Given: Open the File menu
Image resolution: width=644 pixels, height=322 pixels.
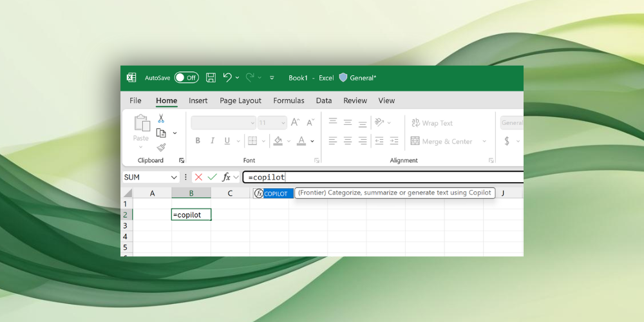Looking at the screenshot, I should [135, 100].
